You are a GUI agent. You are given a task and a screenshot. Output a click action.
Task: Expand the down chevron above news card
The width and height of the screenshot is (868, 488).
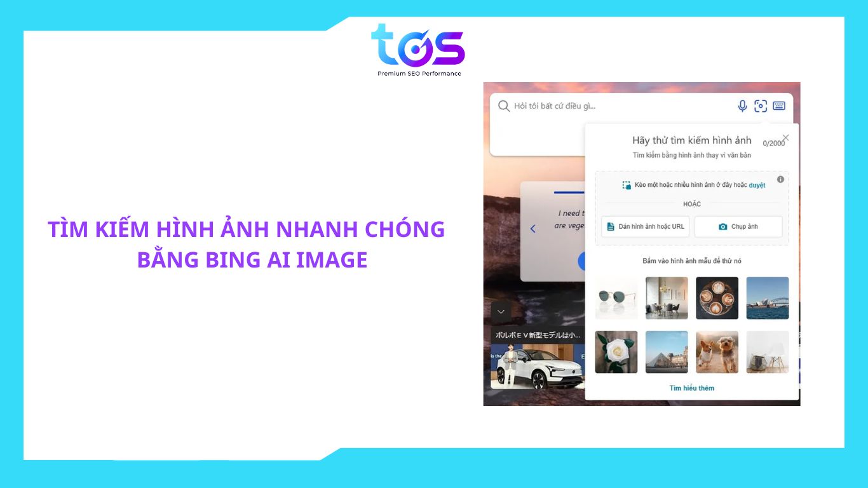(x=501, y=311)
